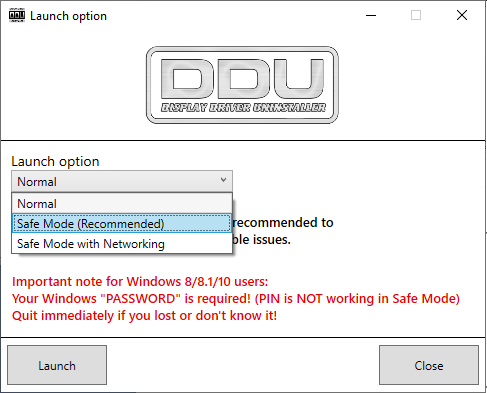Screen dimensions: 487x393
Task: Click the Display Driver Uninstaller logo subtitle
Action: 243,108
